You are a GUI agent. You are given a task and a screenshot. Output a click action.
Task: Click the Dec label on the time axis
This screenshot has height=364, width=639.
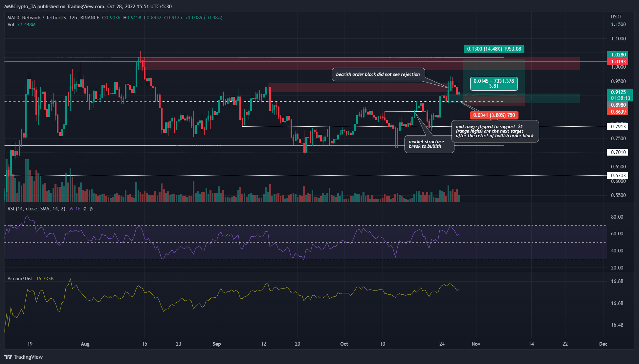coord(603,344)
